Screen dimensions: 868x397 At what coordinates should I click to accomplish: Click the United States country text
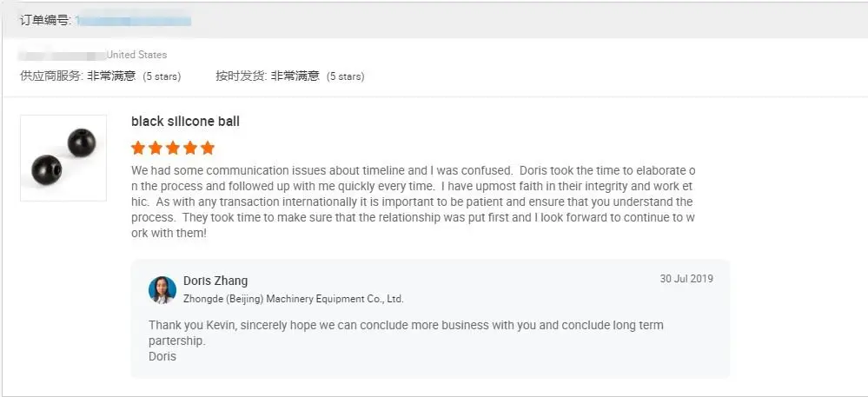(x=136, y=55)
